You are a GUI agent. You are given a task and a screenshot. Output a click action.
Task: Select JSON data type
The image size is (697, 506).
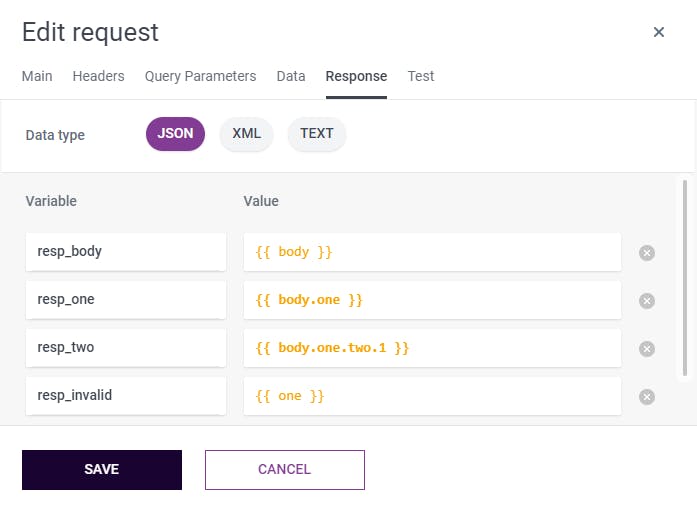[x=175, y=134]
